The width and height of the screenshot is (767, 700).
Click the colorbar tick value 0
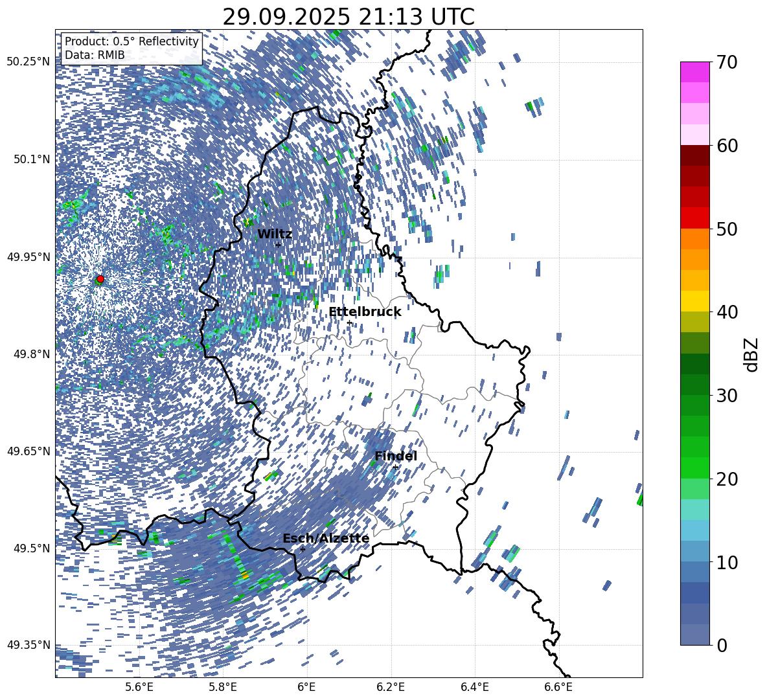[x=722, y=645]
